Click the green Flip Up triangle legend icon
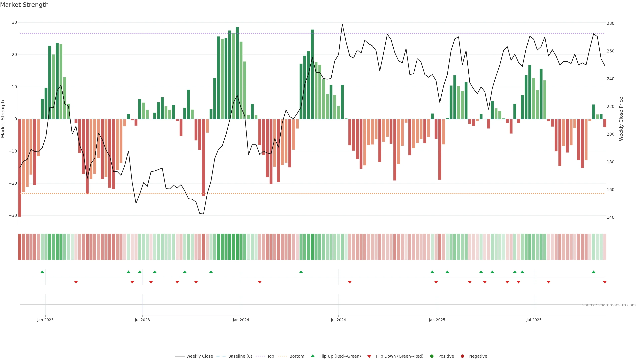Image resolution: width=644 pixels, height=362 pixels. pyautogui.click(x=312, y=356)
